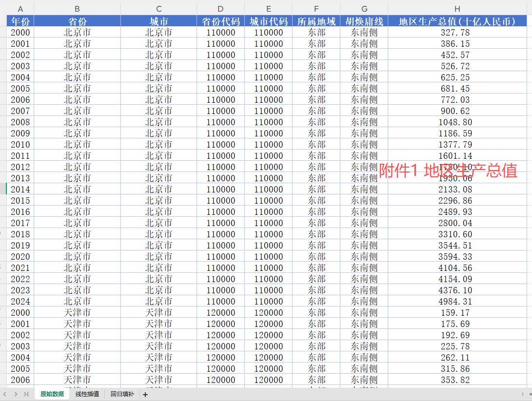This screenshot has width=532, height=401.
Task: Select the cell with value 3594.33
Action: click(457, 256)
